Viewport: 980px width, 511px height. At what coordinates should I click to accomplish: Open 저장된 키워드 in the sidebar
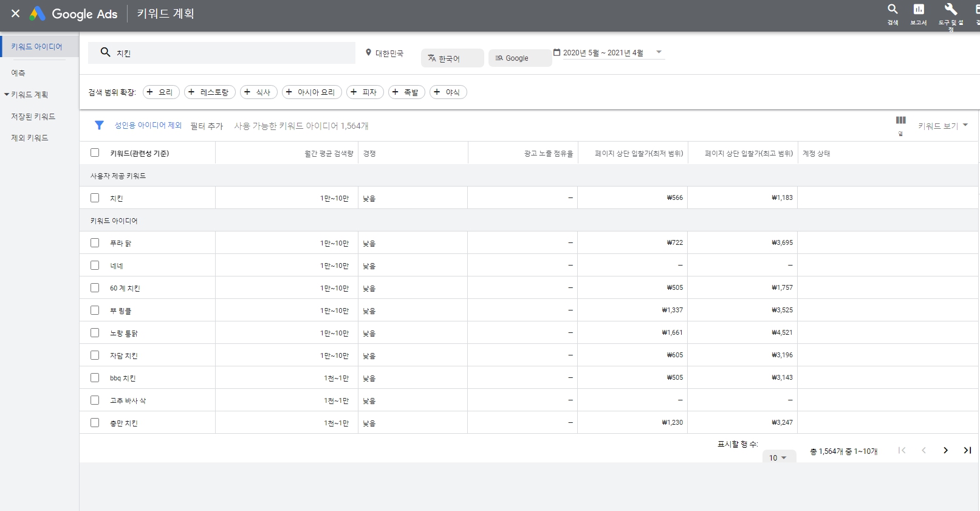[33, 116]
